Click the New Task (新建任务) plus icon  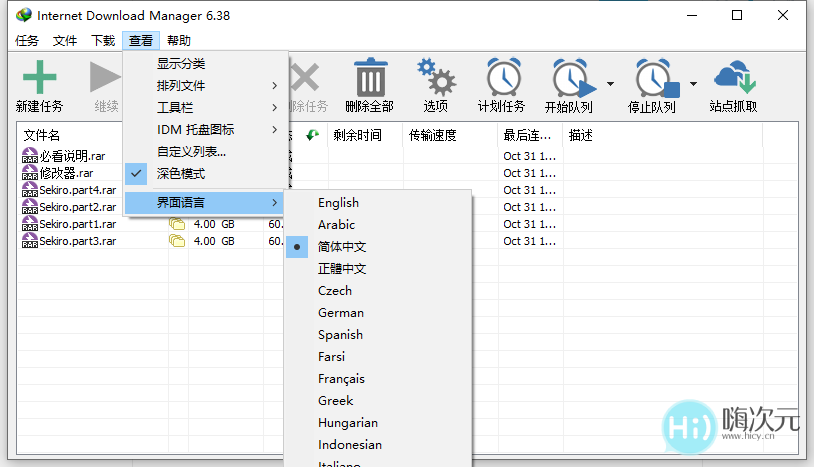[x=39, y=77]
